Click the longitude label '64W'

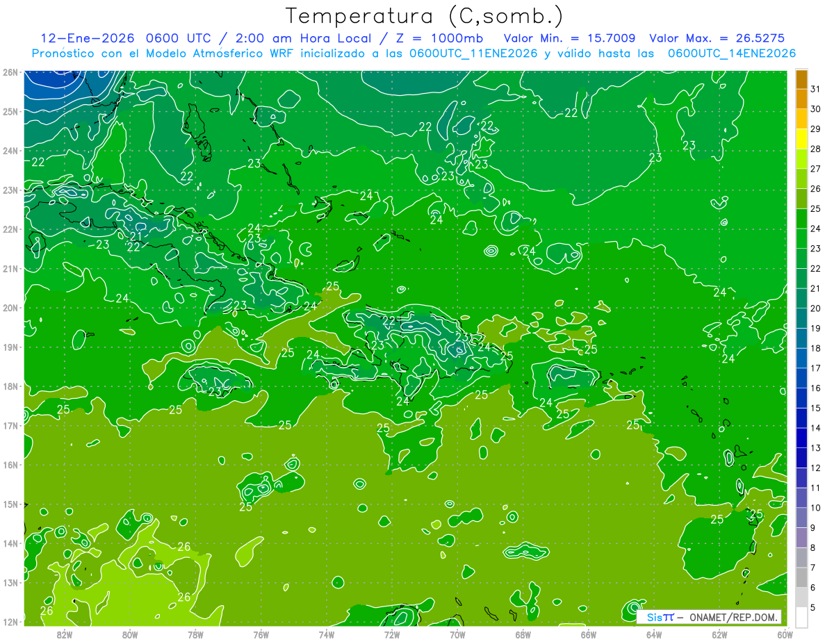(x=654, y=634)
